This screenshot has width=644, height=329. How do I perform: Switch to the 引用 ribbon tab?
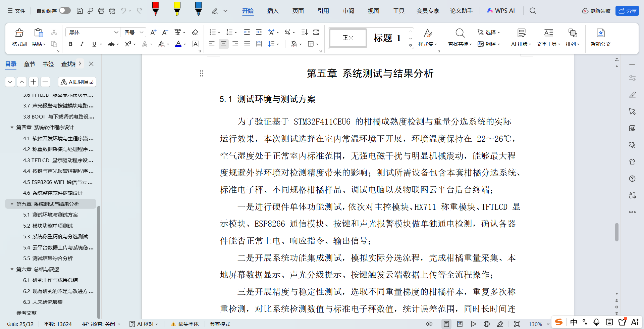pyautogui.click(x=323, y=11)
